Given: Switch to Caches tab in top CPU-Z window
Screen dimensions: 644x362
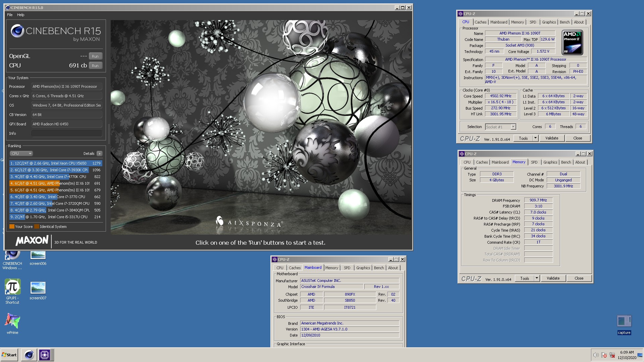Looking at the screenshot, I should coord(480,22).
